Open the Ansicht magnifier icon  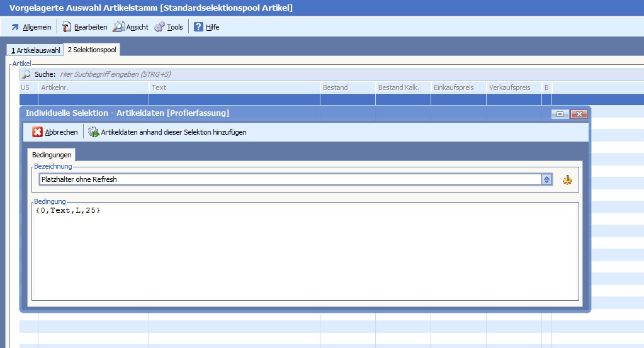point(118,27)
